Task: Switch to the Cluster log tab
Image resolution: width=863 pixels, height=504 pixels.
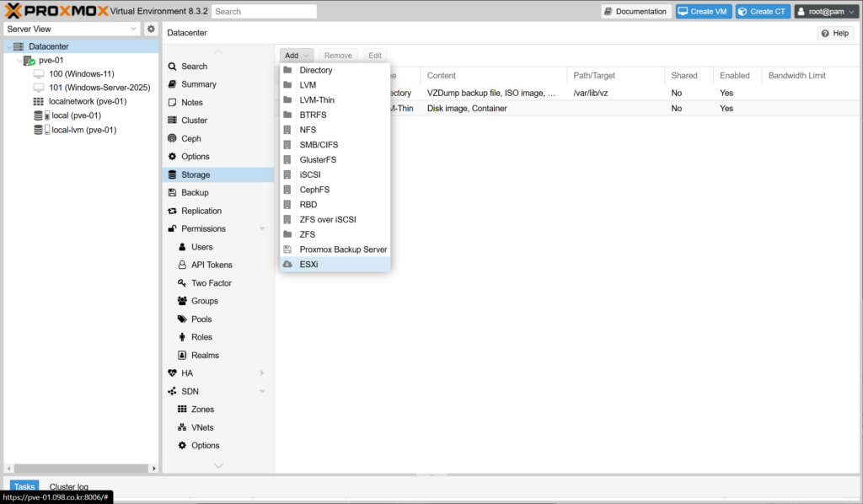Action: point(68,486)
